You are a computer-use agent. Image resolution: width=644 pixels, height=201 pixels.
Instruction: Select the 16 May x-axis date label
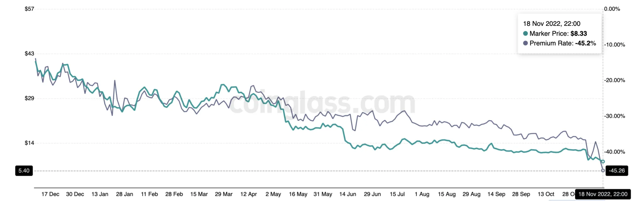[x=298, y=194]
